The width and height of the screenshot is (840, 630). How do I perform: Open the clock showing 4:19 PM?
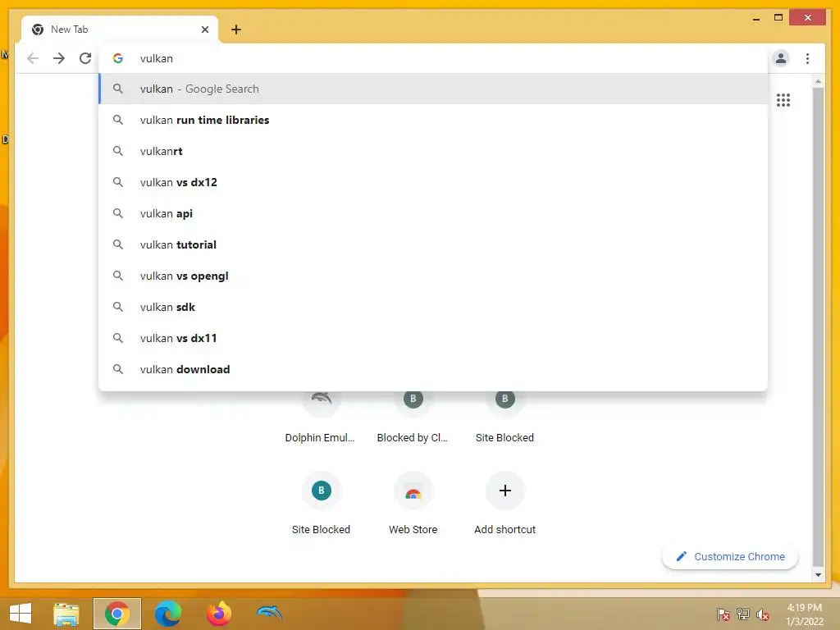(804, 614)
